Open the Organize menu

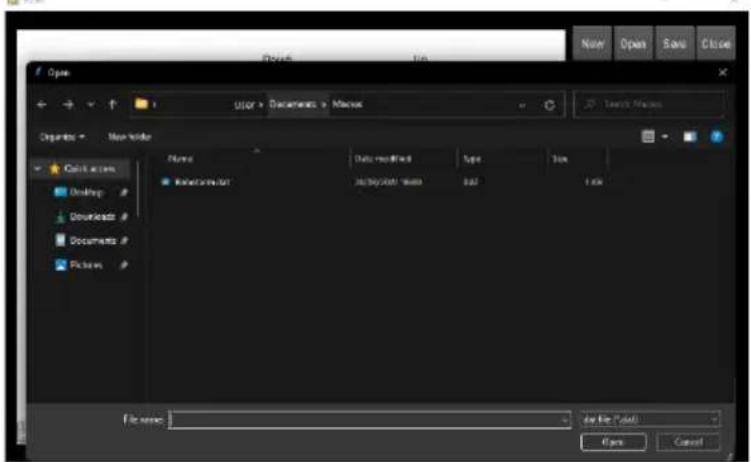coord(62,135)
